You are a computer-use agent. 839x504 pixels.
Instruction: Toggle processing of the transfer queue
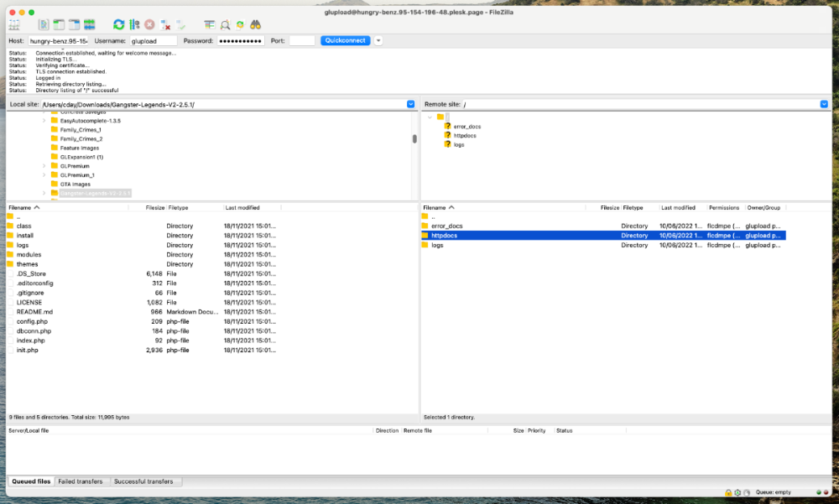134,25
